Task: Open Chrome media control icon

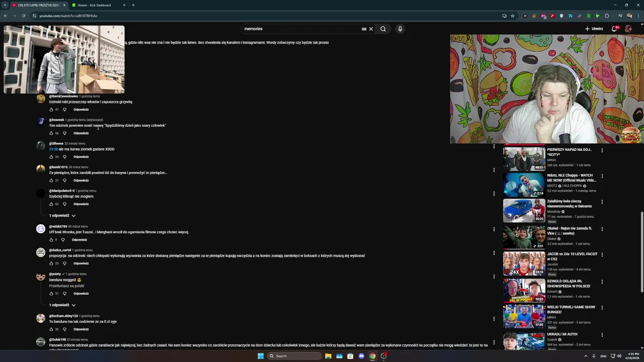Action: [620, 16]
